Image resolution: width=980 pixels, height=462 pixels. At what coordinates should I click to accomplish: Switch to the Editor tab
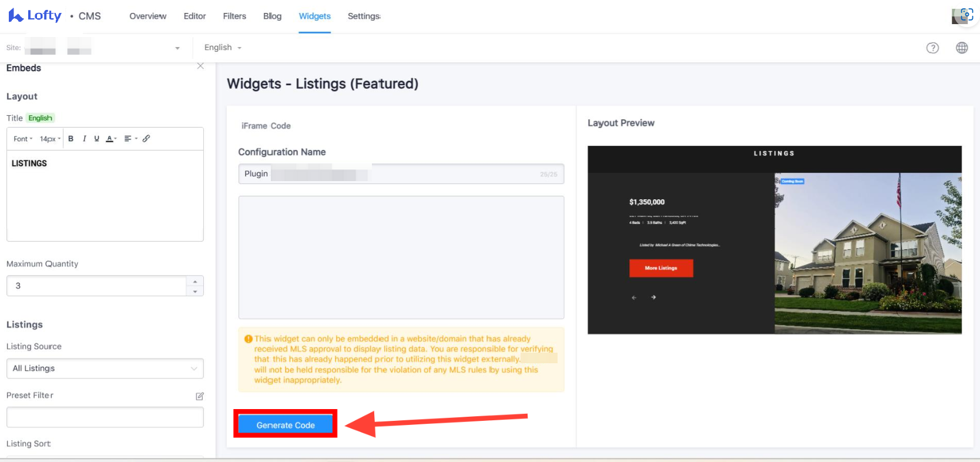click(x=194, y=16)
